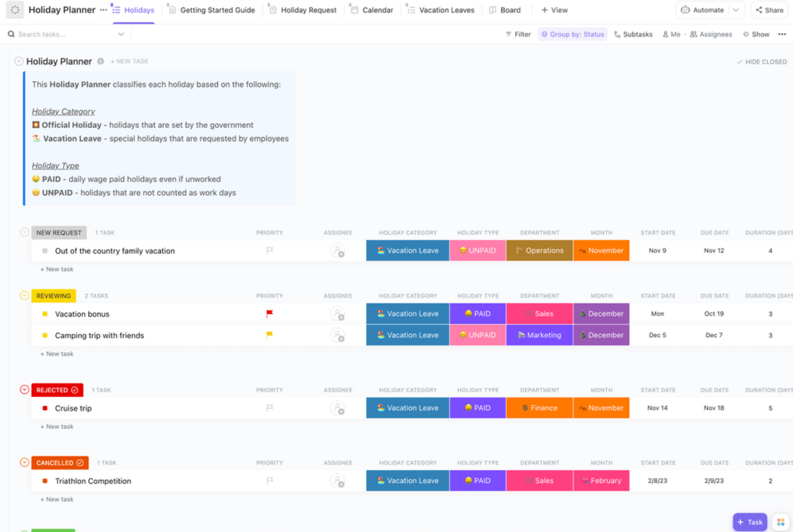Click the Share button

tap(769, 10)
